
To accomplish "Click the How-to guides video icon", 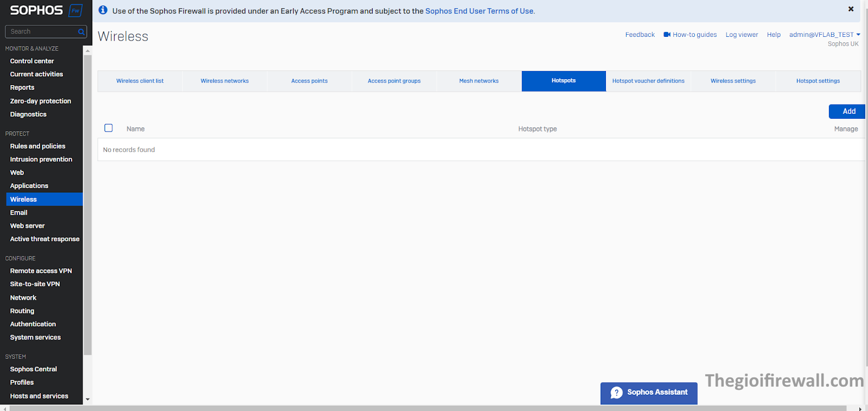I will point(667,35).
